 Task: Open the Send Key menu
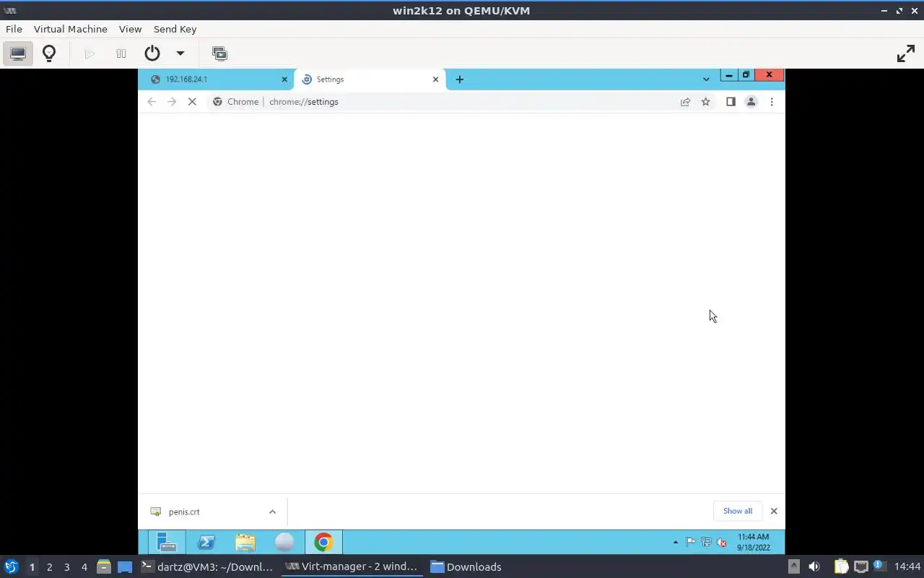pos(175,29)
